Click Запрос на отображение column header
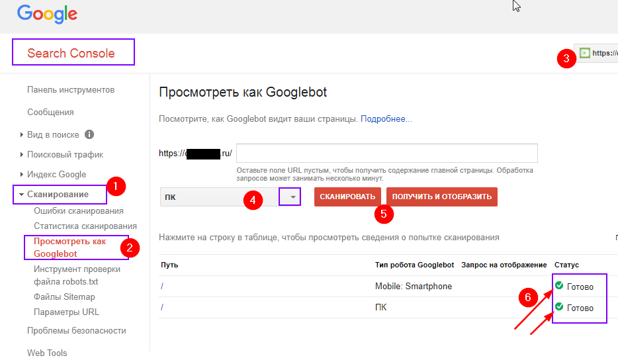This screenshot has height=364, width=618. coord(504,265)
